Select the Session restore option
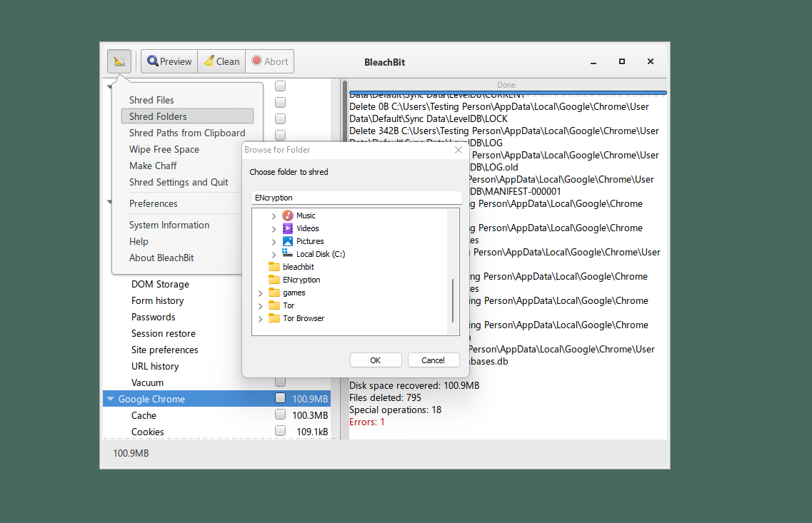The width and height of the screenshot is (812, 523). 163,334
